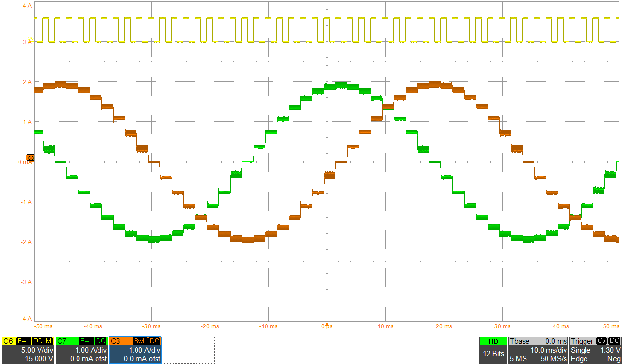Adjust the 1.30 V trigger level value
Viewport: 624px width, 364px height.
[x=610, y=349]
